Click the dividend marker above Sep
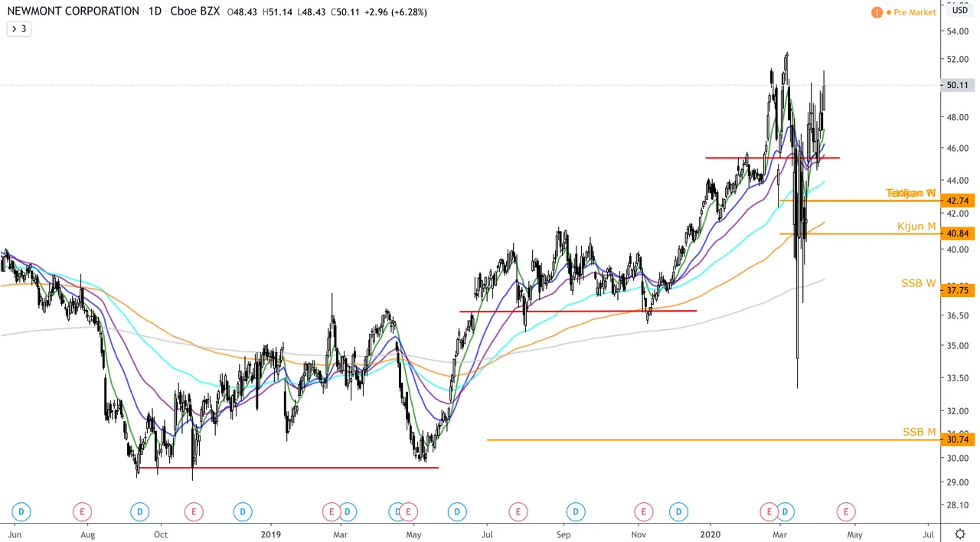Screen dimensions: 980x542 (576, 511)
